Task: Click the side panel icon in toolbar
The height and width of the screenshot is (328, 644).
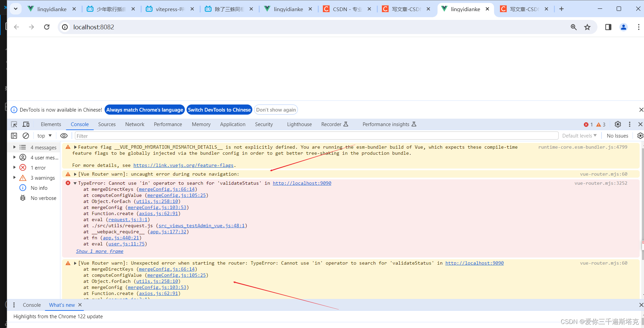Action: tap(608, 27)
